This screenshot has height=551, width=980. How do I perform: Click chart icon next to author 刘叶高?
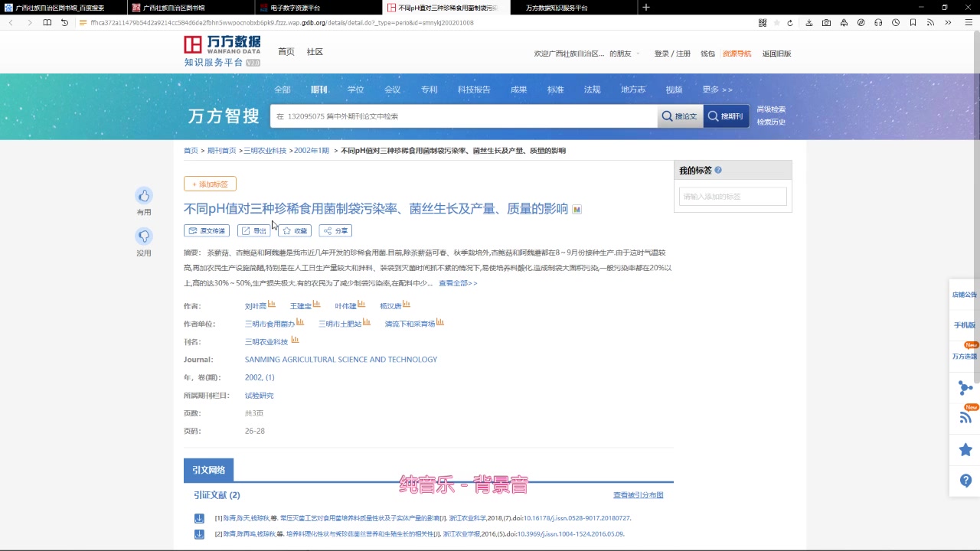[x=272, y=305]
